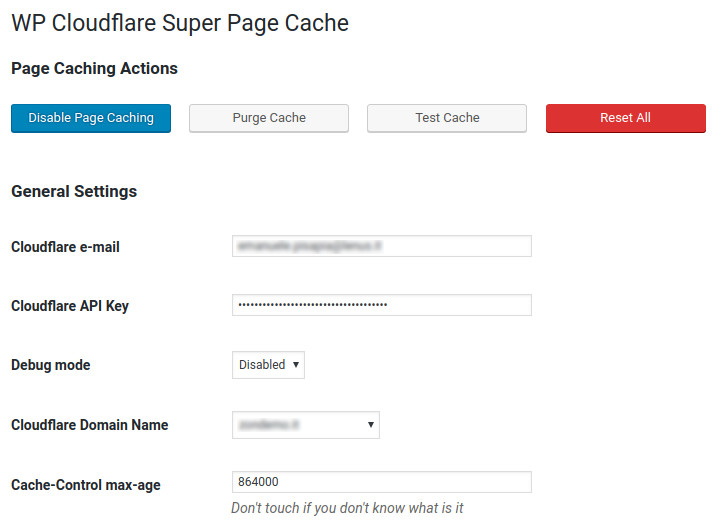Click the Domain Name select box arrow
Viewport: 725px width, 523px height.
tap(371, 425)
